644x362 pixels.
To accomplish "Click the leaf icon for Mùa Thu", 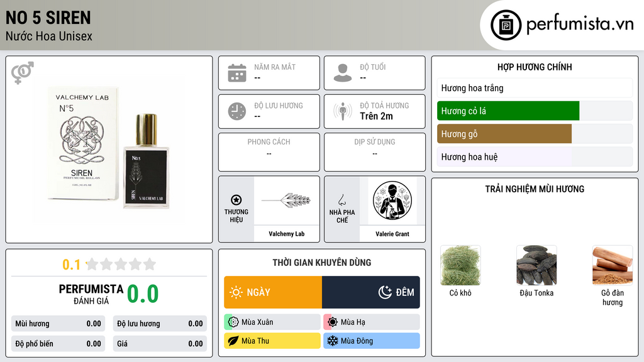I will [233, 341].
